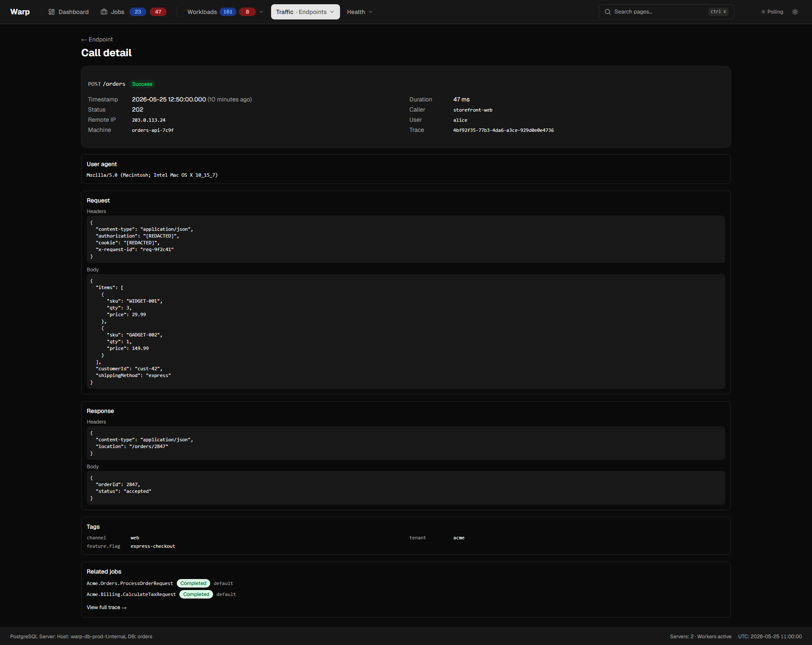Select the timestamp 2026-05-25 12:50:00.000
The width and height of the screenshot is (812, 645).
coord(169,99)
